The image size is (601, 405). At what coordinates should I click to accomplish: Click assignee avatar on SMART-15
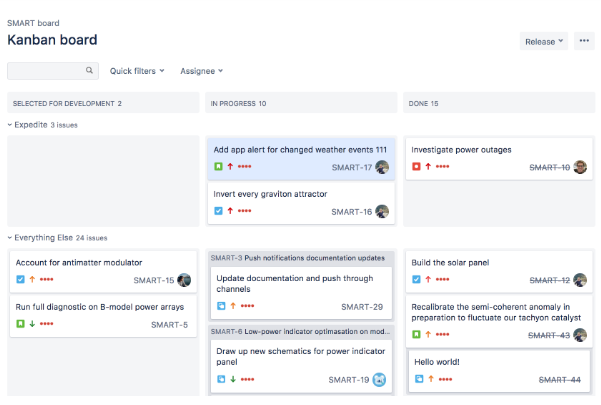[184, 280]
